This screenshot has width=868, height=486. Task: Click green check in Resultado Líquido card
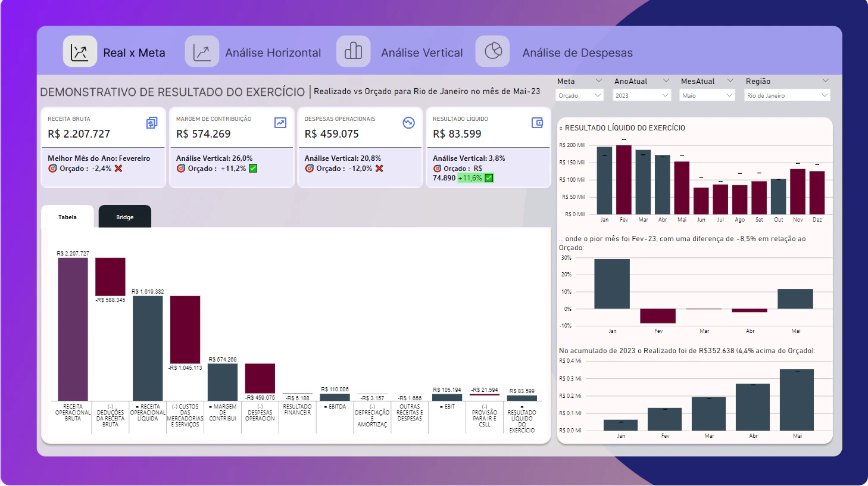pyautogui.click(x=489, y=178)
